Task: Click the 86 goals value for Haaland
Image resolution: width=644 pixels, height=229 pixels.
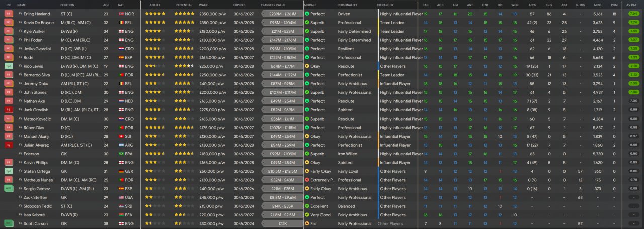Action: (x=549, y=14)
